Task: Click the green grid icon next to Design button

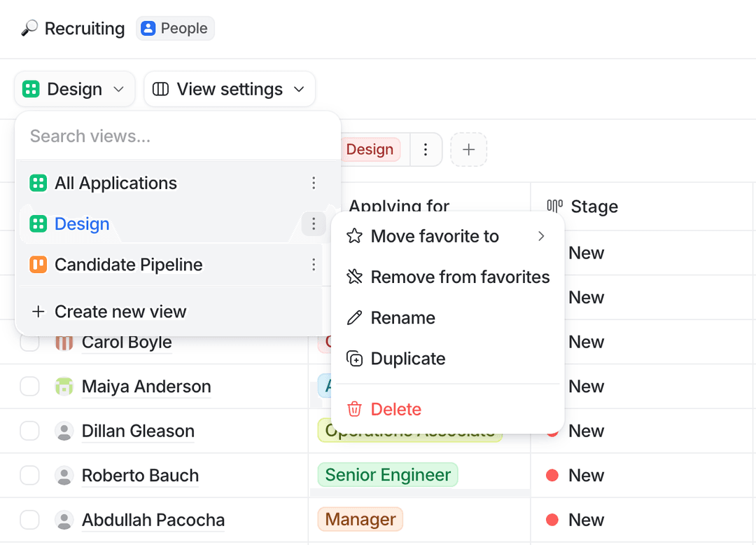Action: [31, 89]
